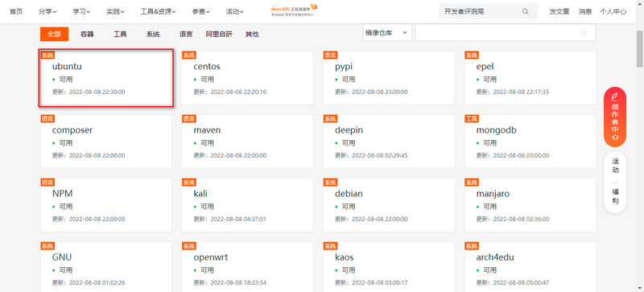Viewport: 644px width, 292px height.
Task: Open the deepin mirror card
Action: 389,142
